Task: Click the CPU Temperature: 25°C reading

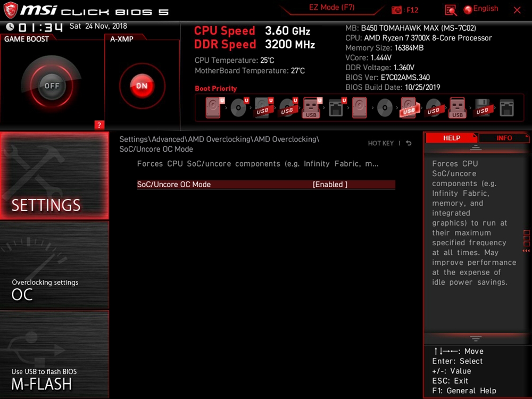Action: [x=234, y=61]
